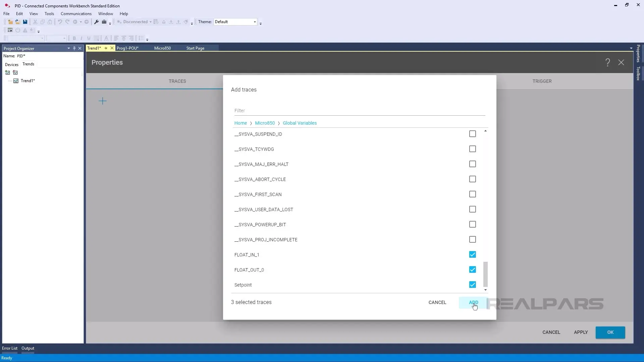Click the ADD button to add traces

pyautogui.click(x=473, y=303)
